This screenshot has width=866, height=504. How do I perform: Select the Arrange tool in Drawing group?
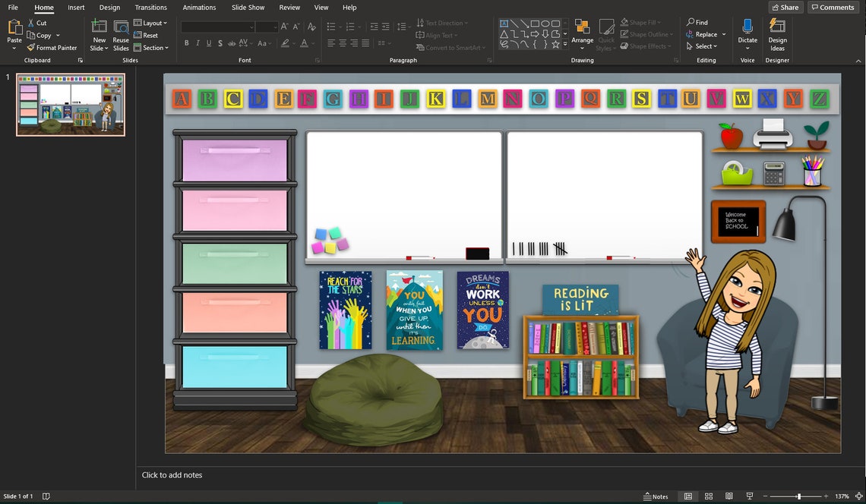(x=583, y=34)
